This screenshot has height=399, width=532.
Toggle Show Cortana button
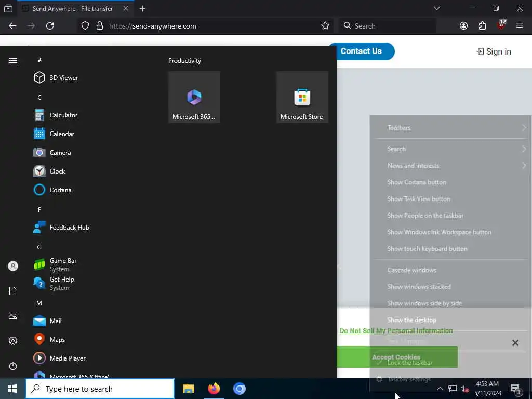(x=450, y=182)
